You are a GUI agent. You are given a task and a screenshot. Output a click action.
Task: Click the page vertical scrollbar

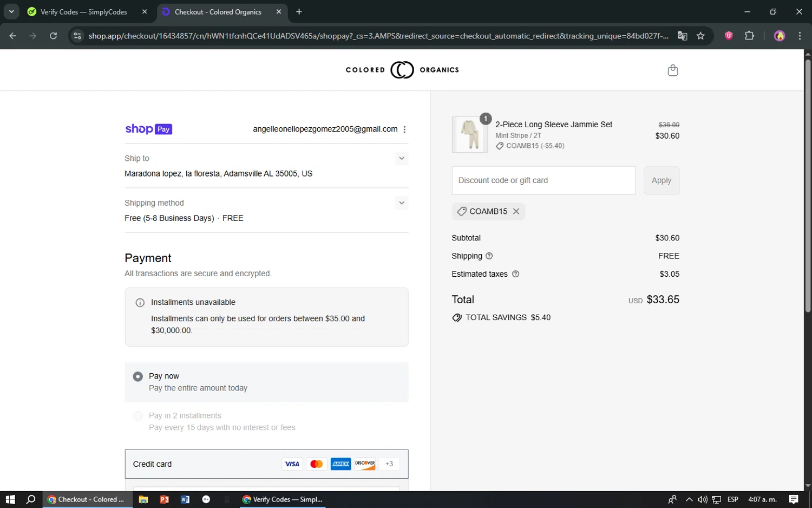(x=808, y=185)
